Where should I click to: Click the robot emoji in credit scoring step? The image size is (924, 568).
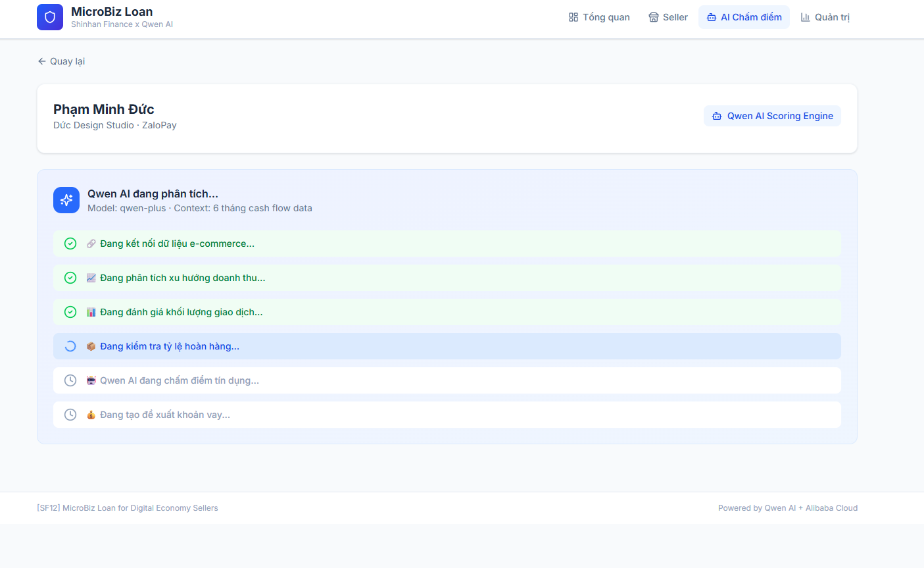tap(91, 380)
